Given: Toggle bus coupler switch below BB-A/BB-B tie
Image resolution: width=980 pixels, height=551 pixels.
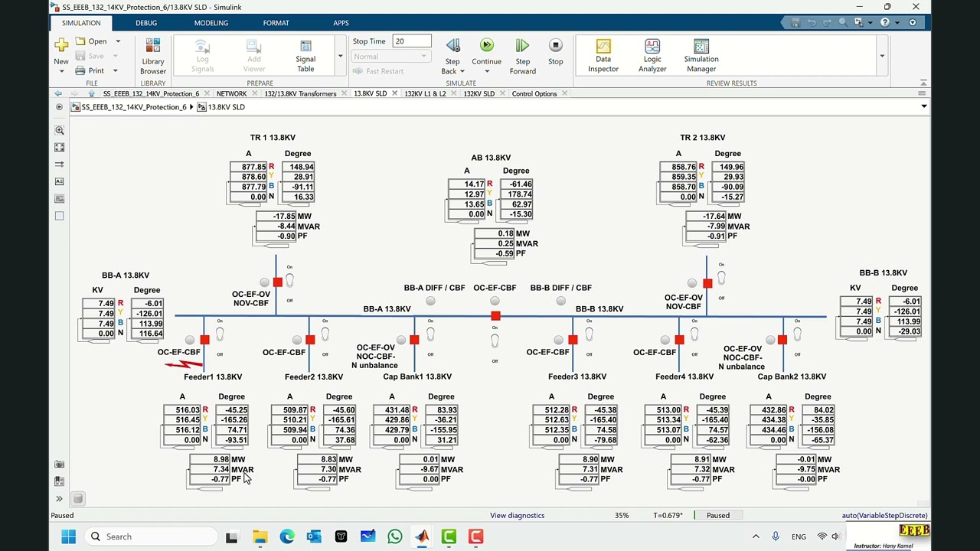Looking at the screenshot, I should tap(495, 342).
